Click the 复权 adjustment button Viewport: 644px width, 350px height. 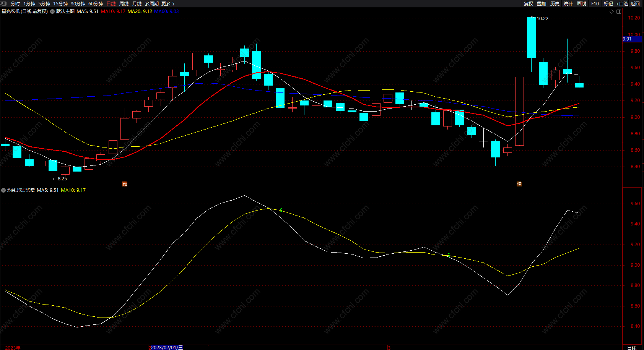click(x=529, y=3)
